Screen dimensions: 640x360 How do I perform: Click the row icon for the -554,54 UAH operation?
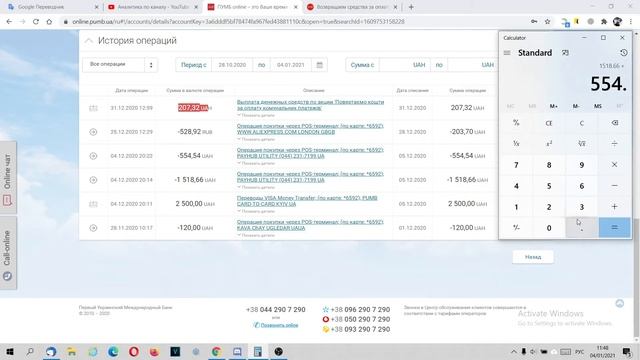93,156
